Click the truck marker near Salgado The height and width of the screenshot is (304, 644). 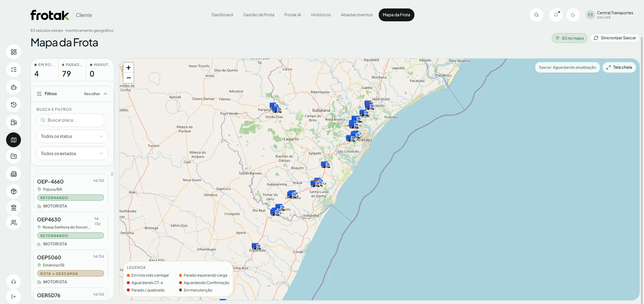tap(325, 165)
